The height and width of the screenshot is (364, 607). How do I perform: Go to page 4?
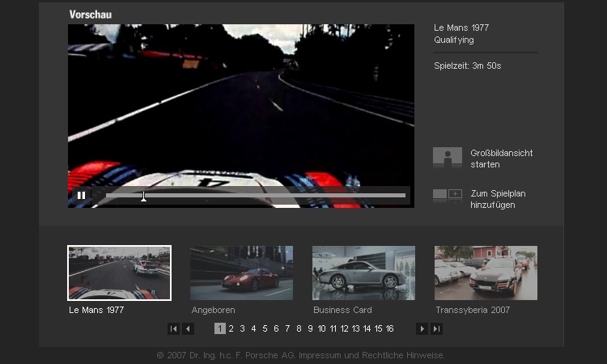253,328
